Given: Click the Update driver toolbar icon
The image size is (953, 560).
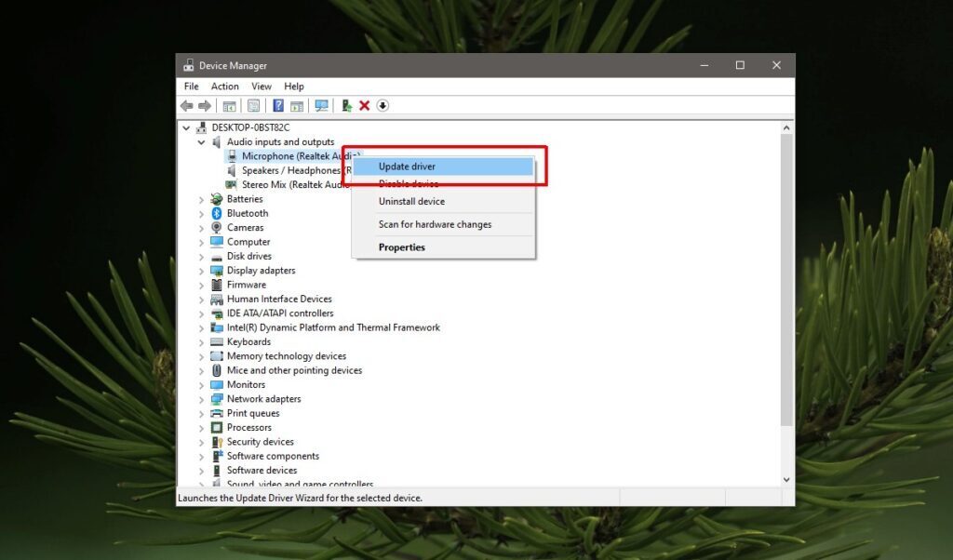Looking at the screenshot, I should click(345, 105).
